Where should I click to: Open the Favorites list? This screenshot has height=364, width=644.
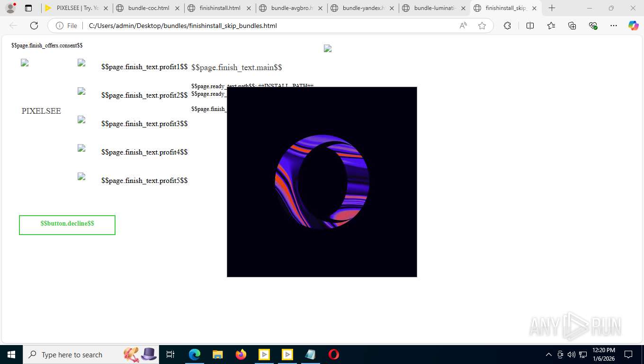551,26
